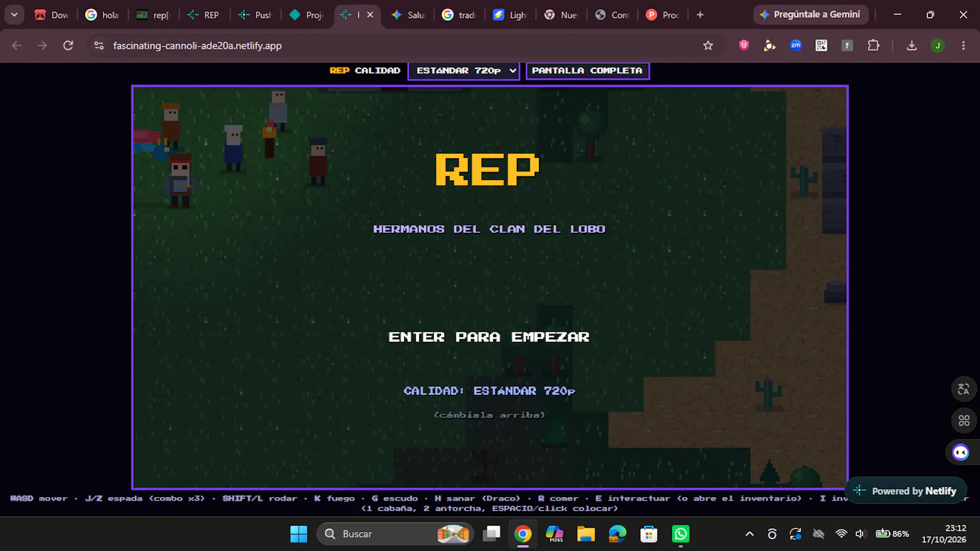Click the HERMANOS DEL CLAN DEL LOBO subtitle
Viewport: 980px width, 551px height.
coord(489,229)
